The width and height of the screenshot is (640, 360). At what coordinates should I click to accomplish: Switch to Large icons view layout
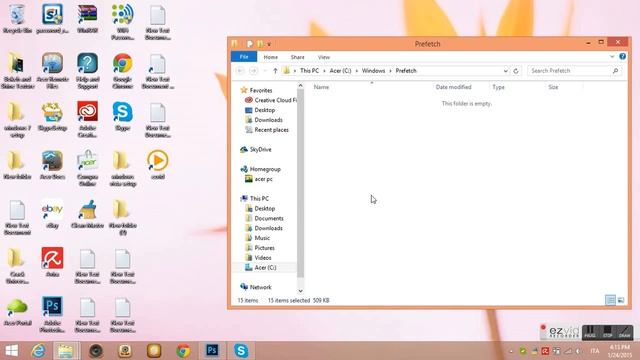click(x=621, y=300)
